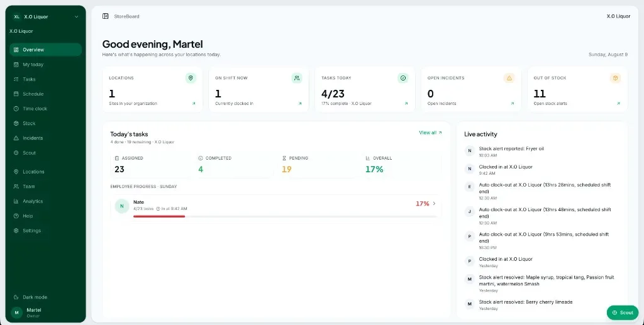644x325 pixels.
Task: Click the Assigned clipboard icon
Action: [117, 158]
